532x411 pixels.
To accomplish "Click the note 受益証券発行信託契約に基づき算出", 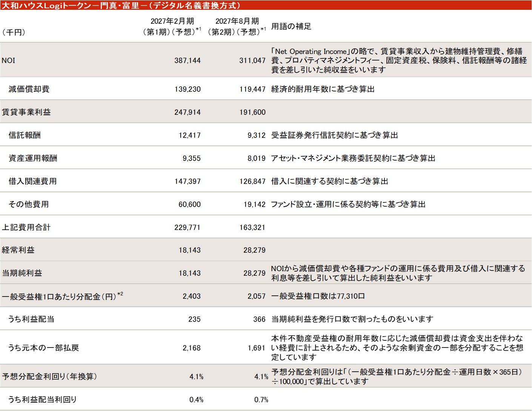I will [x=335, y=135].
